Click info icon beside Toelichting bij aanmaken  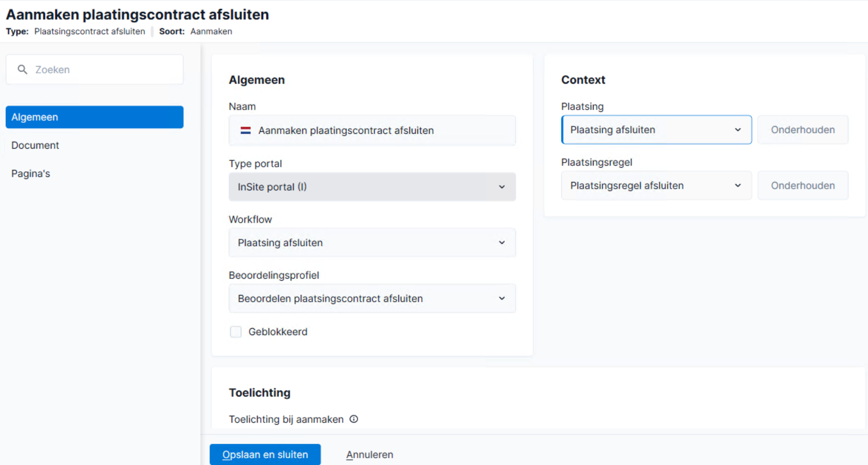coord(354,419)
